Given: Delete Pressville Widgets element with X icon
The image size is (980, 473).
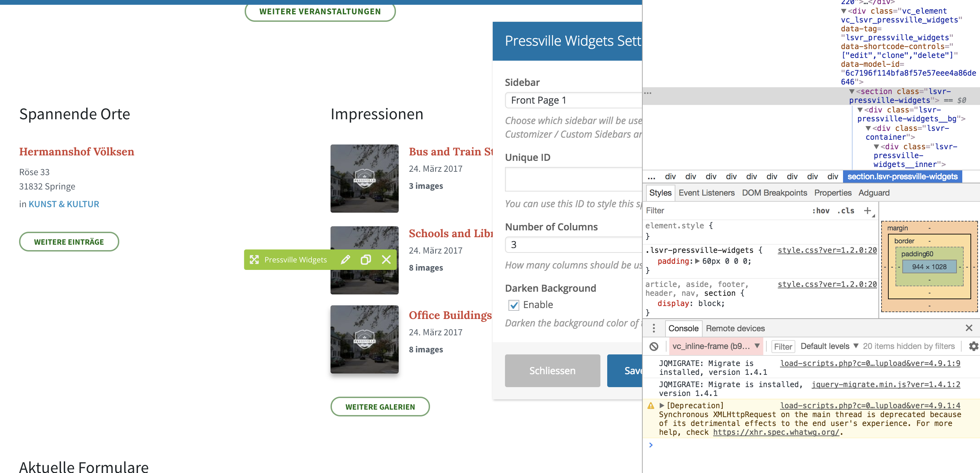Looking at the screenshot, I should [x=386, y=260].
